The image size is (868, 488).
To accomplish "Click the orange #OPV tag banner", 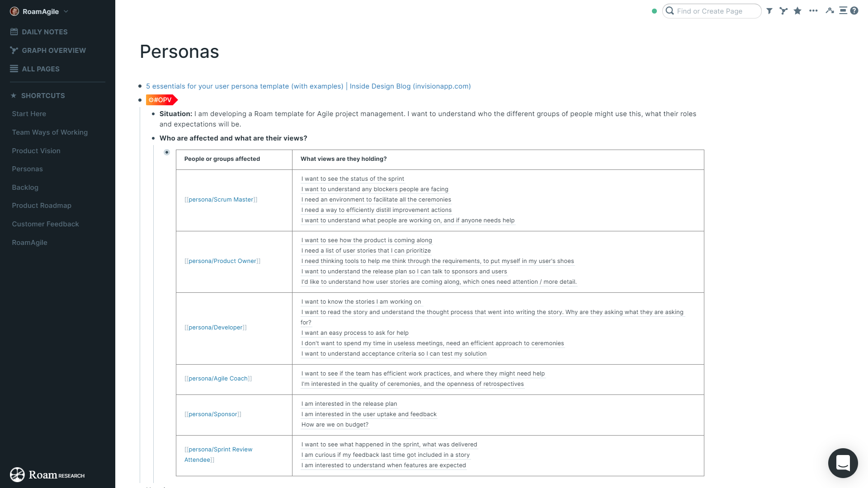I will (161, 100).
